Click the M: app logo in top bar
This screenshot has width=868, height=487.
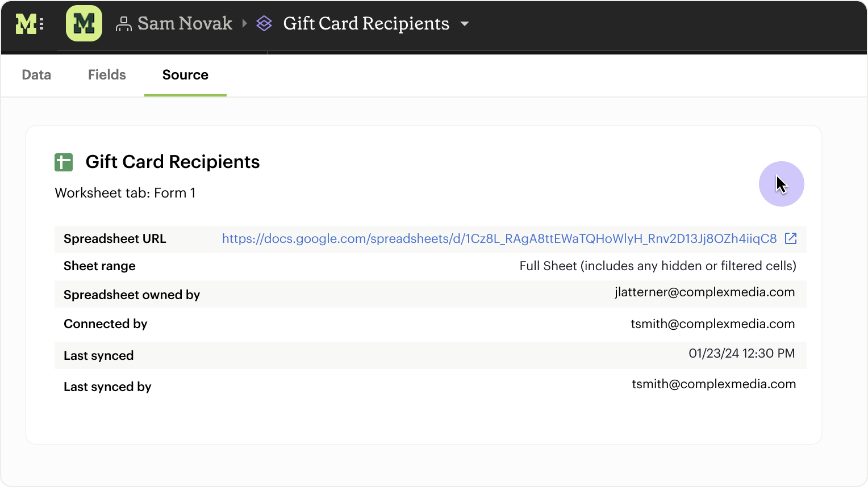[x=29, y=24]
